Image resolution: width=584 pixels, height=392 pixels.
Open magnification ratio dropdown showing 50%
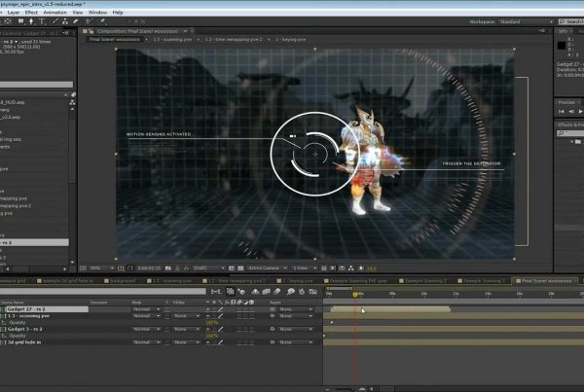(x=102, y=268)
